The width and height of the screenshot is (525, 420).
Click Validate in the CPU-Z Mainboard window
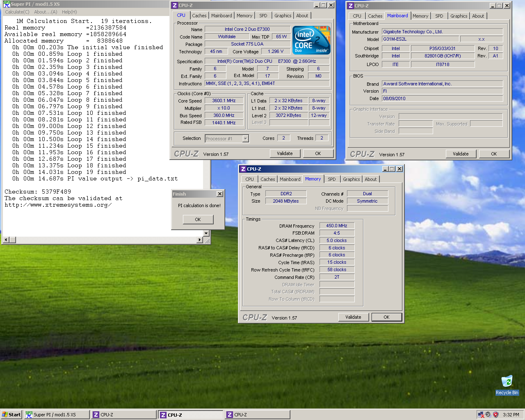(461, 154)
